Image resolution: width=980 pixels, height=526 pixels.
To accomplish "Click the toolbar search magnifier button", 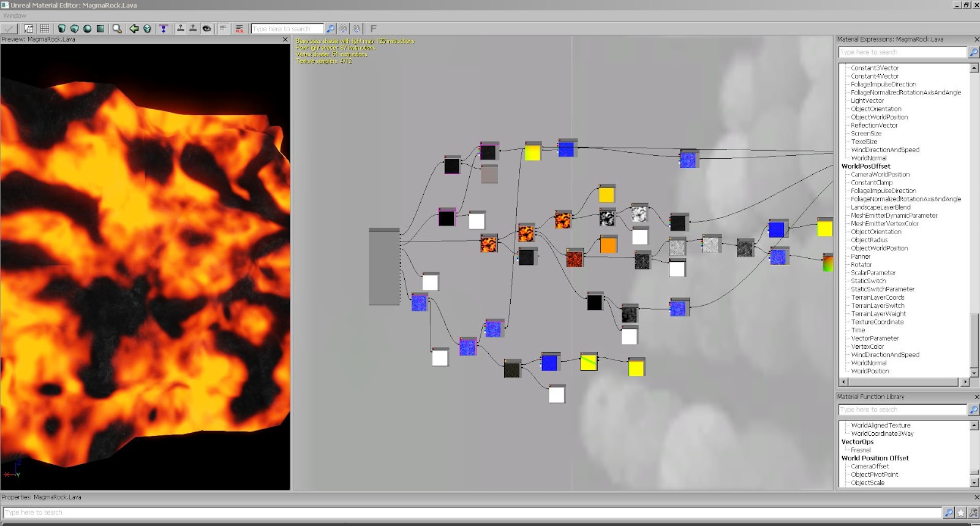I will [330, 29].
